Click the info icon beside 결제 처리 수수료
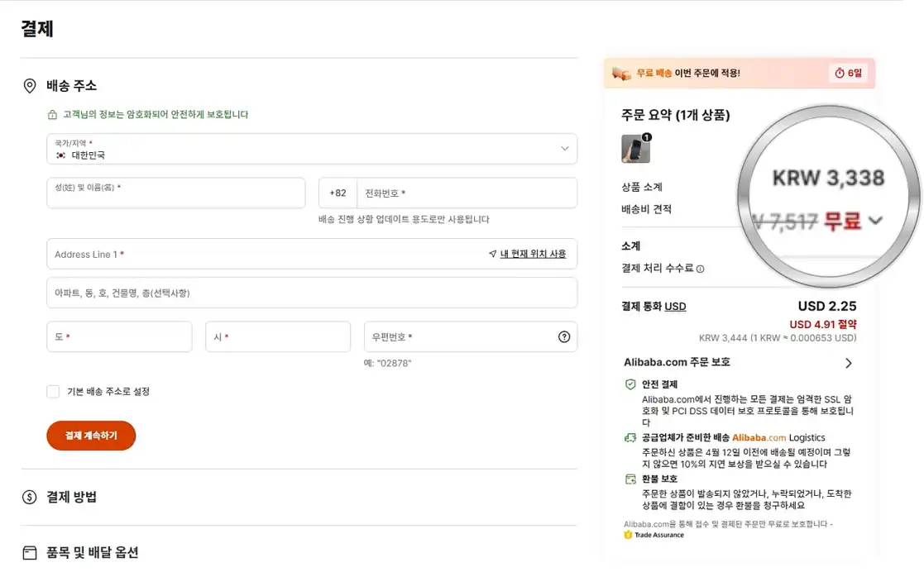 (x=700, y=269)
